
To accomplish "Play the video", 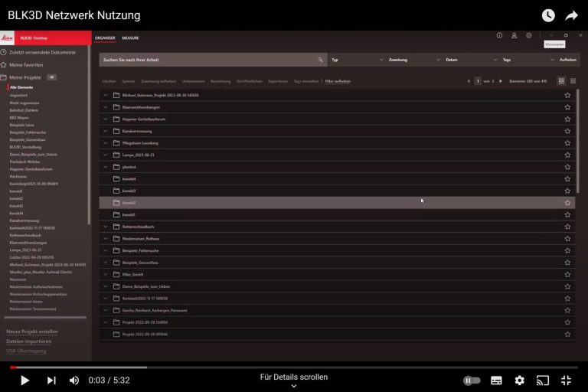I will pyautogui.click(x=24, y=381).
